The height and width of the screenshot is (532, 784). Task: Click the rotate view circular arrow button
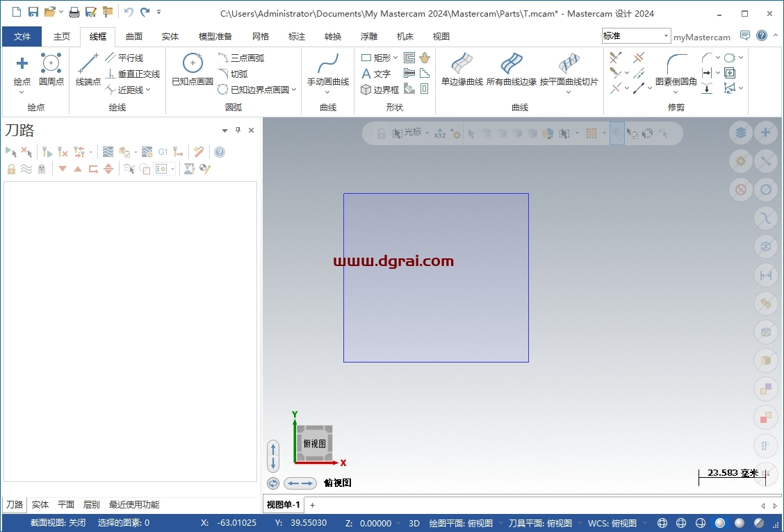273,483
